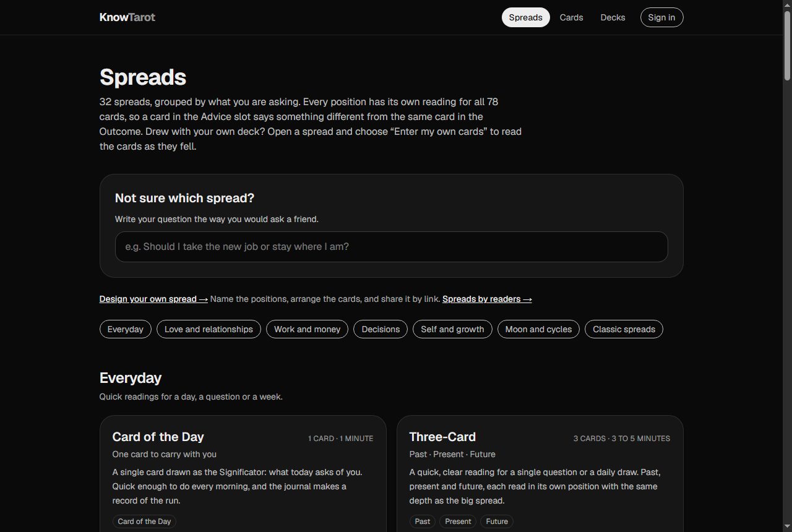Click the Sign in button

[661, 17]
